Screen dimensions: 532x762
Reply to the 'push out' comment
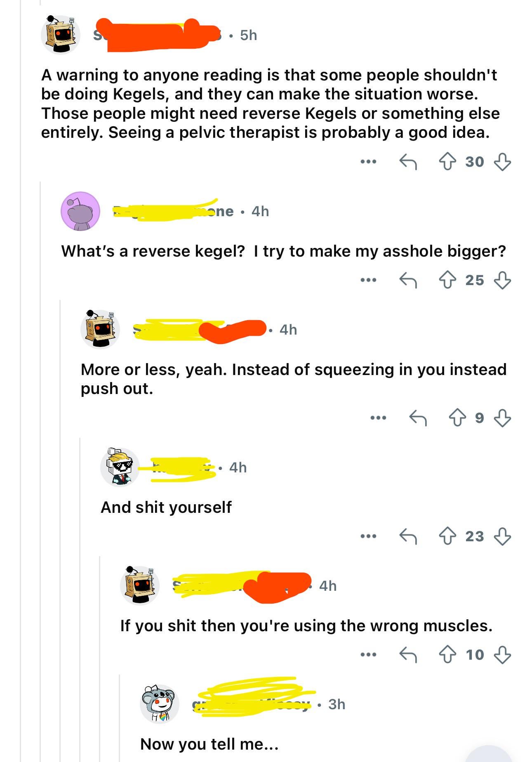[x=418, y=418]
